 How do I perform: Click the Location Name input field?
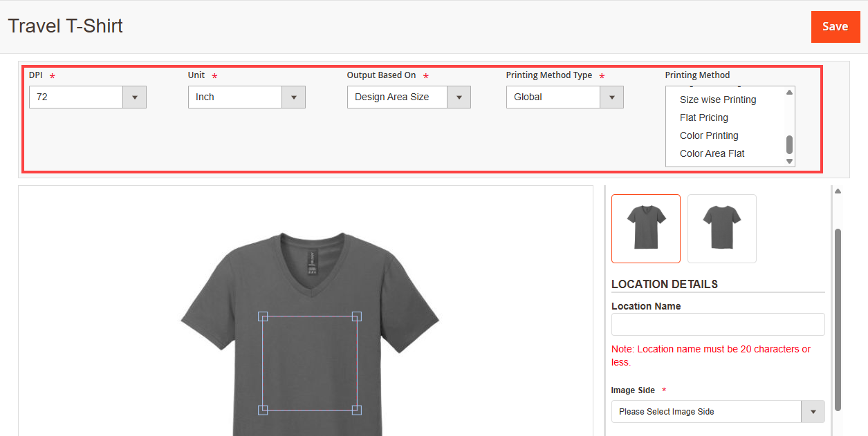coord(718,325)
